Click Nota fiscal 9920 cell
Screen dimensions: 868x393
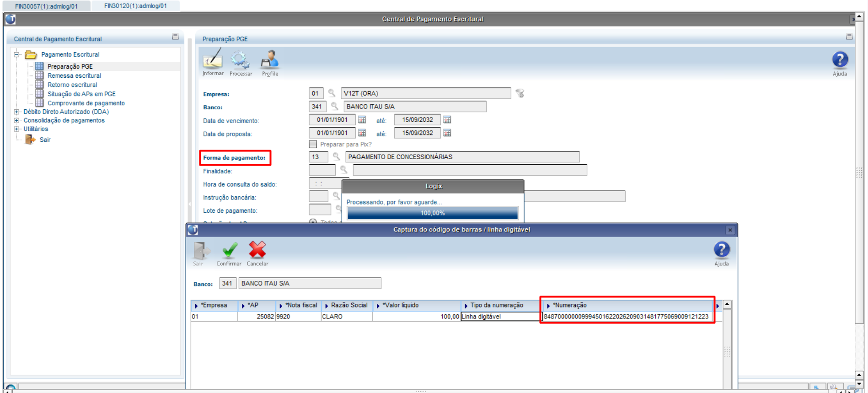(x=298, y=317)
